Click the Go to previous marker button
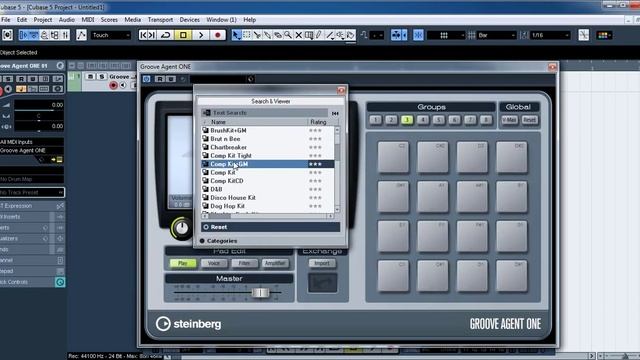The image size is (640, 360). (x=143, y=35)
